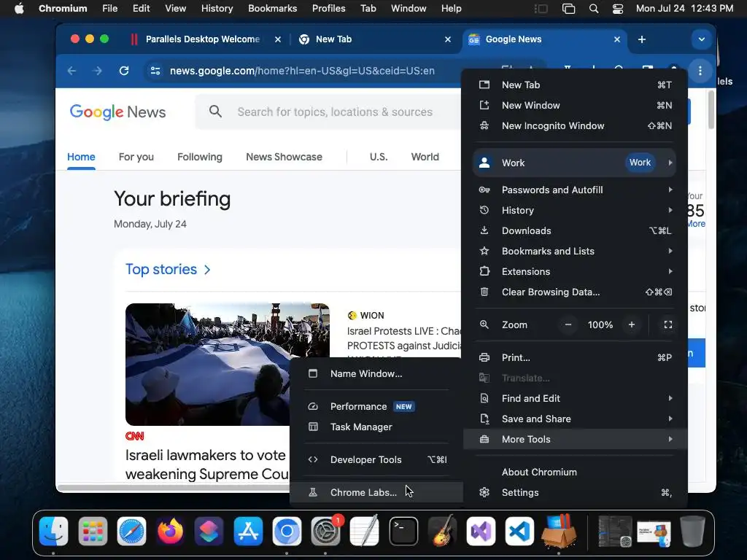Open Downloads from the menu

click(576, 231)
